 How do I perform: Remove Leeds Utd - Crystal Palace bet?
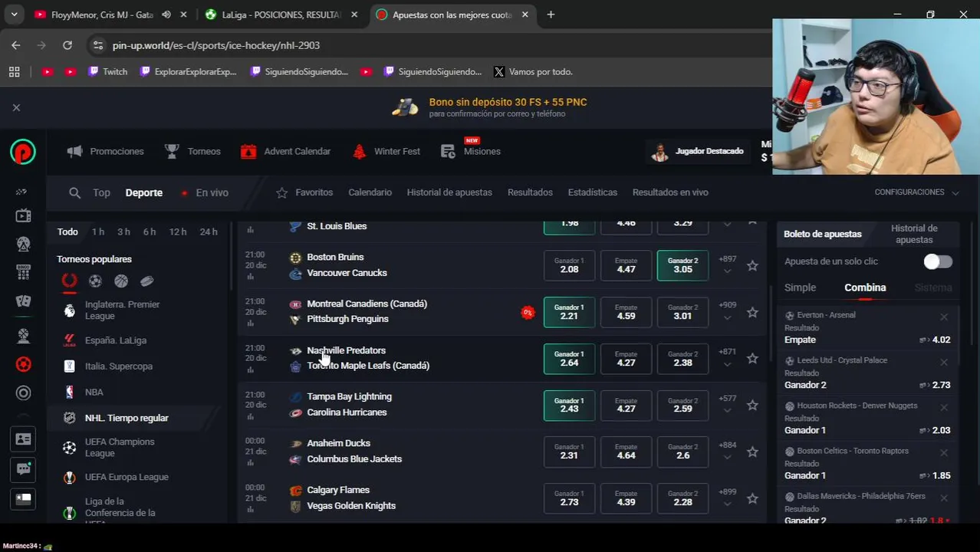[944, 362]
